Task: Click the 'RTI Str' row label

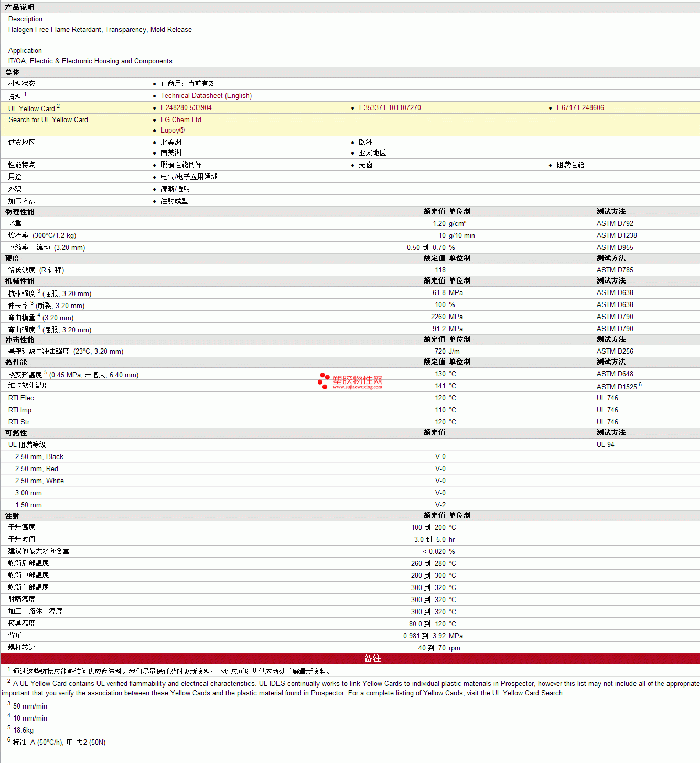Action: [19, 422]
